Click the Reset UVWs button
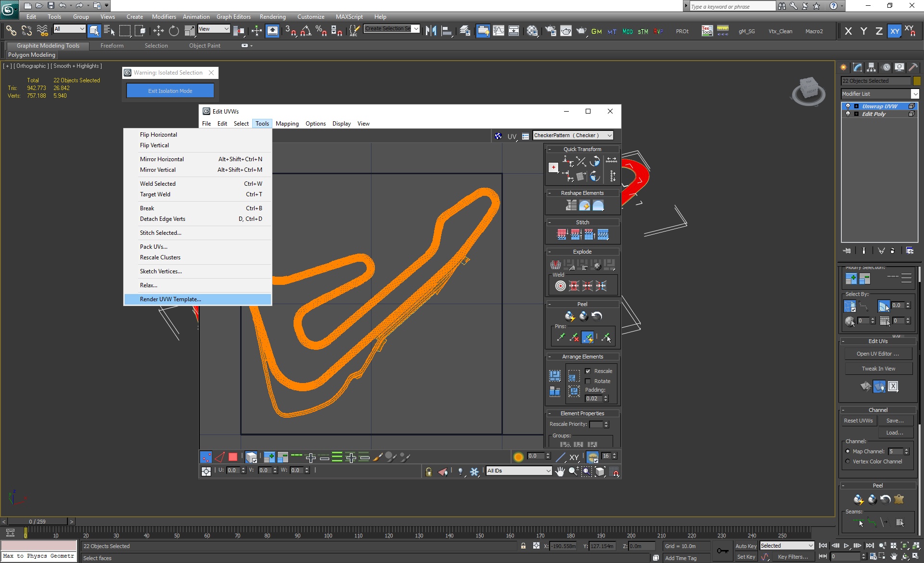The image size is (924, 563). coord(858,421)
